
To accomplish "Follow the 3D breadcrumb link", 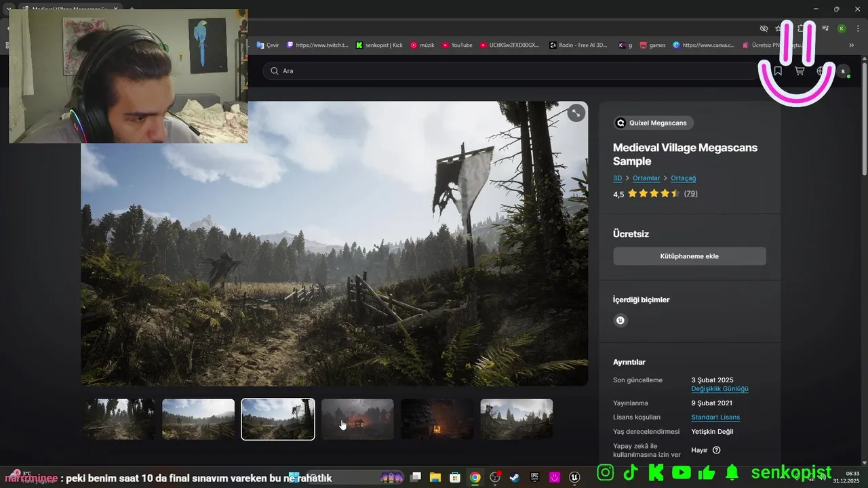I will pos(617,178).
